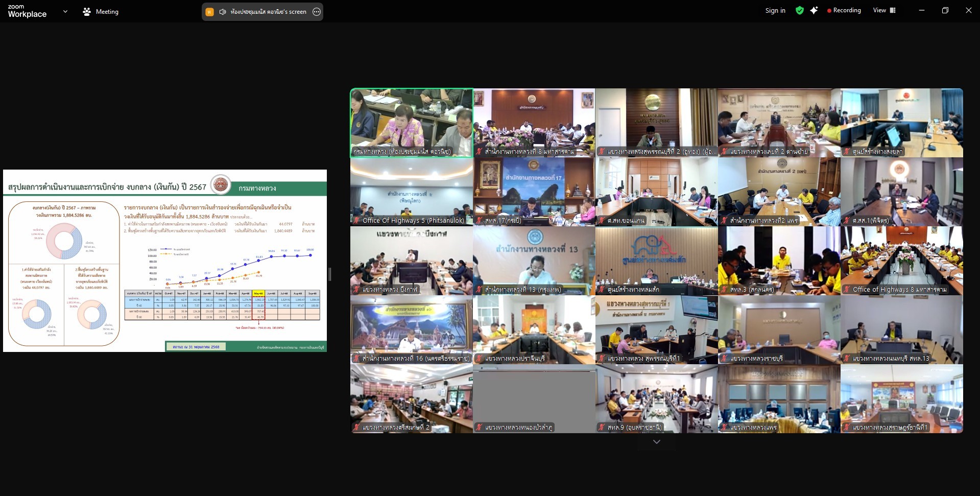
Task: Open more options for shared screen
Action: tap(317, 12)
